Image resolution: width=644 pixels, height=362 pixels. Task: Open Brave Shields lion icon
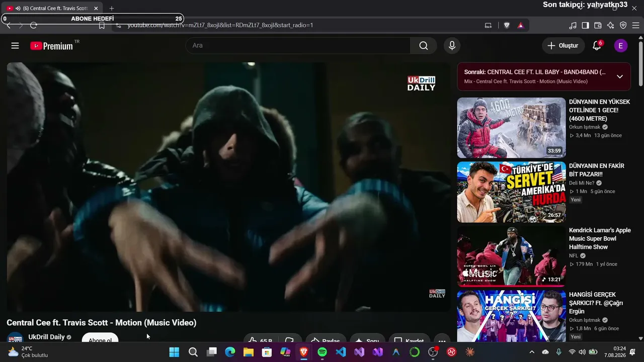[x=507, y=25]
